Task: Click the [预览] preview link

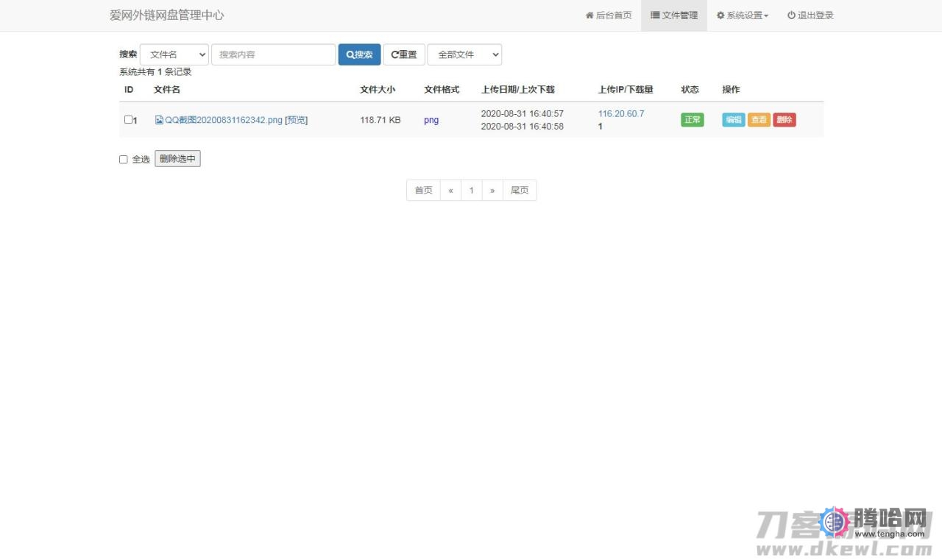Action: coord(296,120)
